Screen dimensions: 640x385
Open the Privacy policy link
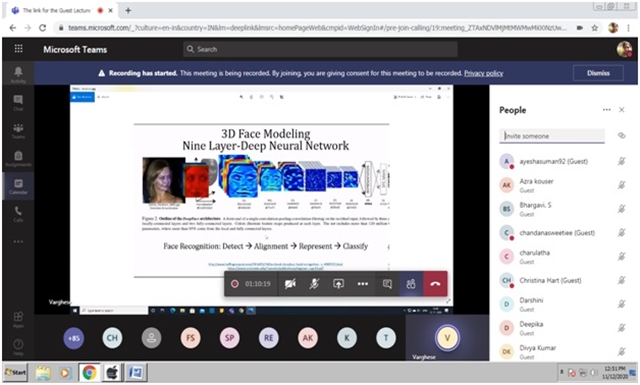click(x=483, y=73)
